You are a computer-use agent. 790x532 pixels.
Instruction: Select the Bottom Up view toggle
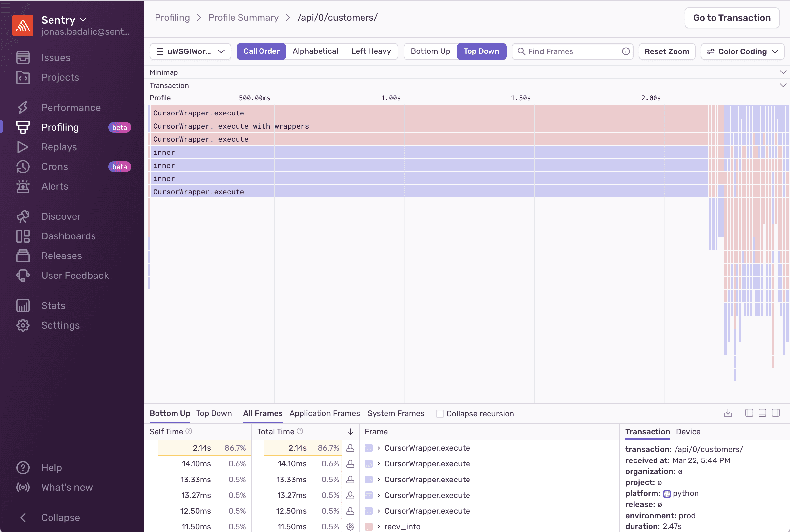pyautogui.click(x=430, y=51)
